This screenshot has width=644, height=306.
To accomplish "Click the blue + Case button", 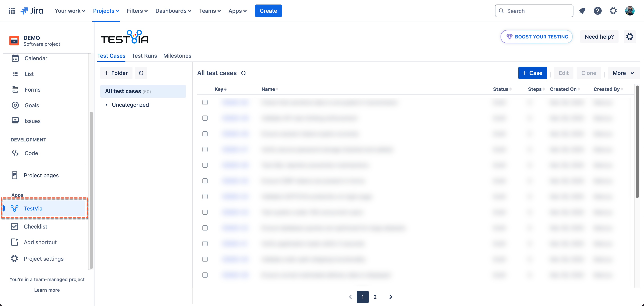I will coord(532,73).
